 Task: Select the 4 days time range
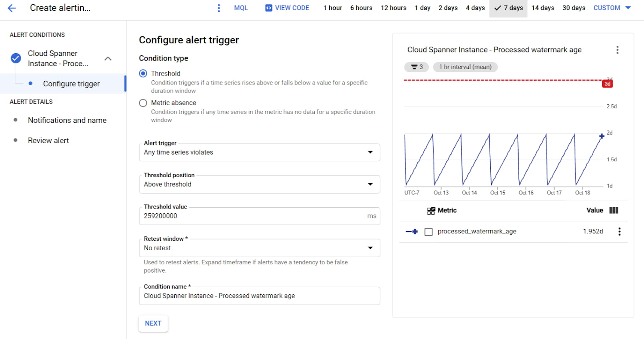click(x=475, y=8)
